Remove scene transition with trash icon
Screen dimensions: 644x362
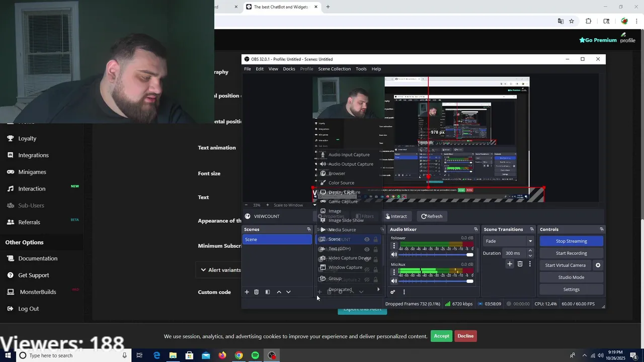(520, 264)
